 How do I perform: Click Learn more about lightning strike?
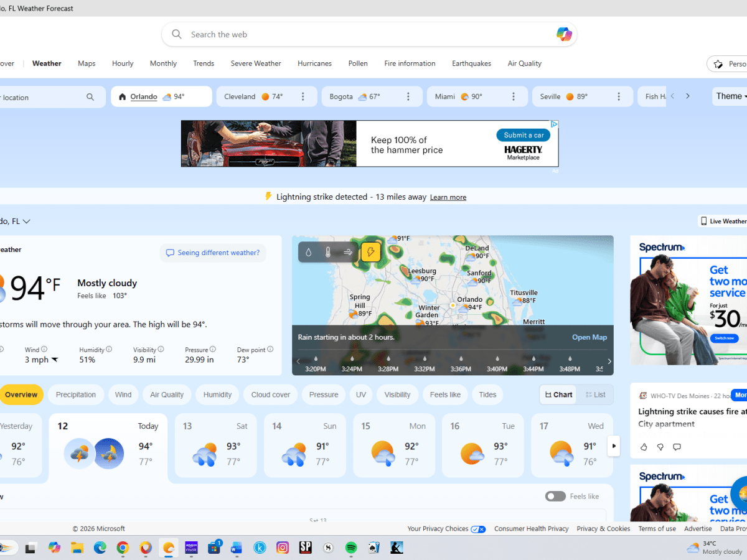[x=448, y=197]
